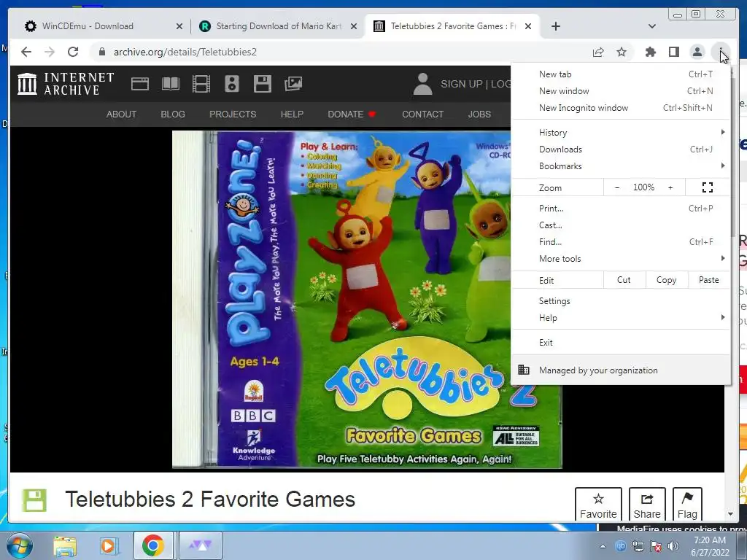Click the lock icon in address bar
The height and width of the screenshot is (560, 747).
point(101,52)
